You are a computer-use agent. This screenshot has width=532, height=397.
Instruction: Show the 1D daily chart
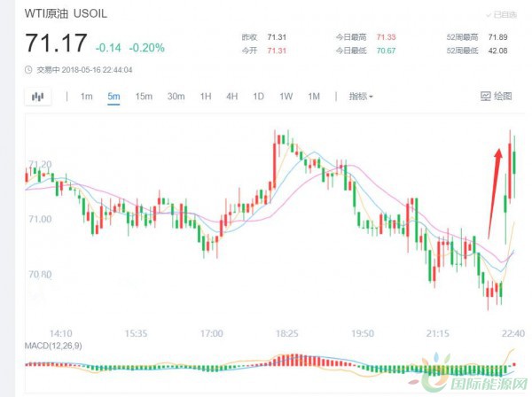pyautogui.click(x=258, y=96)
